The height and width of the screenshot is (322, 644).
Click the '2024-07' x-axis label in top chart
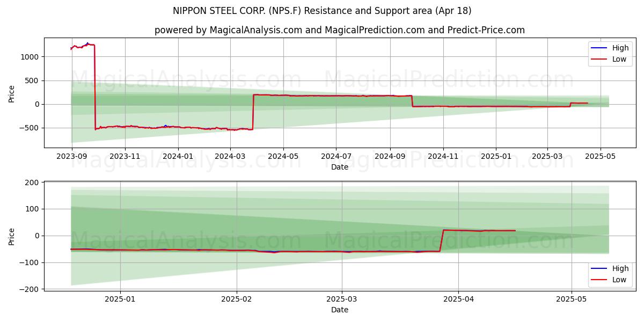pos(336,157)
